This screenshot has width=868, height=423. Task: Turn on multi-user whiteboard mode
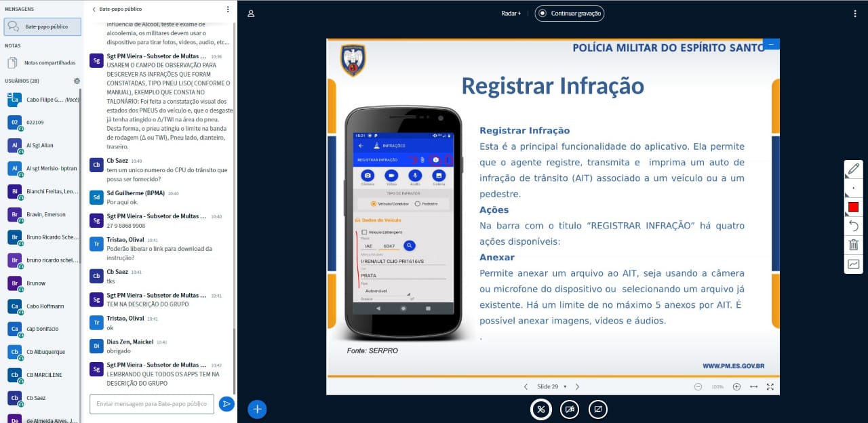coord(853,264)
